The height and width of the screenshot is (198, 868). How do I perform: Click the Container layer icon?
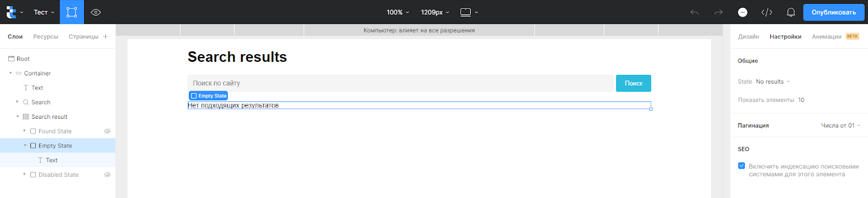tap(18, 73)
